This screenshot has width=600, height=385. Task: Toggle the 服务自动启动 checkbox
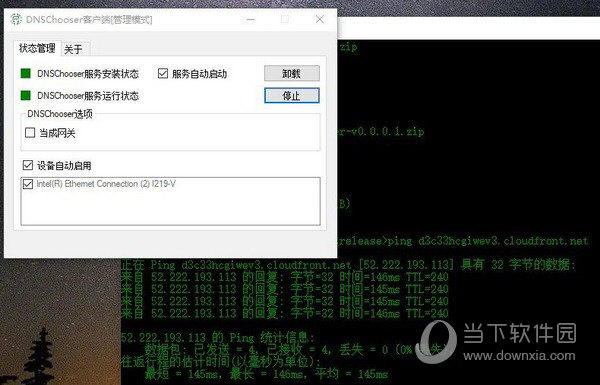point(163,73)
